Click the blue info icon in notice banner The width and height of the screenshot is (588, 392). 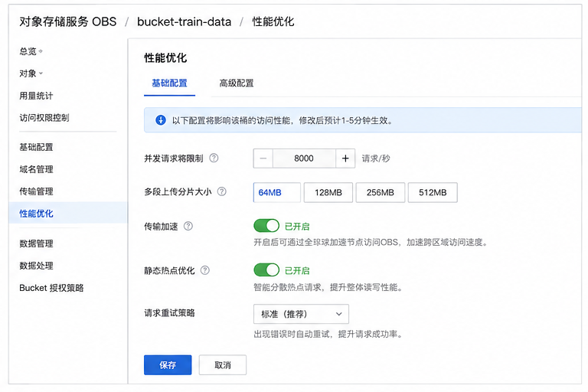[161, 120]
